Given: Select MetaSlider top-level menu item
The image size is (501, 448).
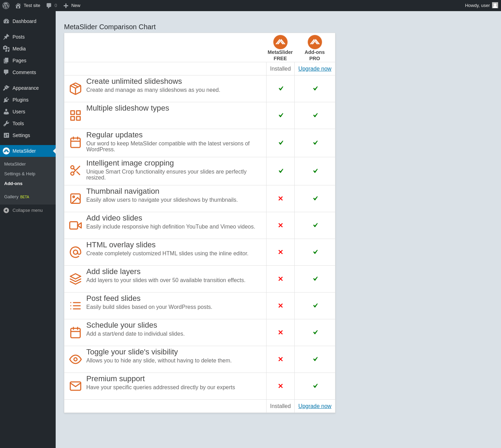Looking at the screenshot, I should click(28, 151).
